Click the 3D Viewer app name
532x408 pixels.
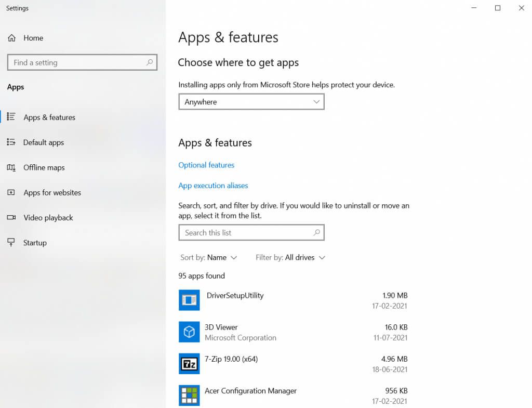tap(221, 327)
